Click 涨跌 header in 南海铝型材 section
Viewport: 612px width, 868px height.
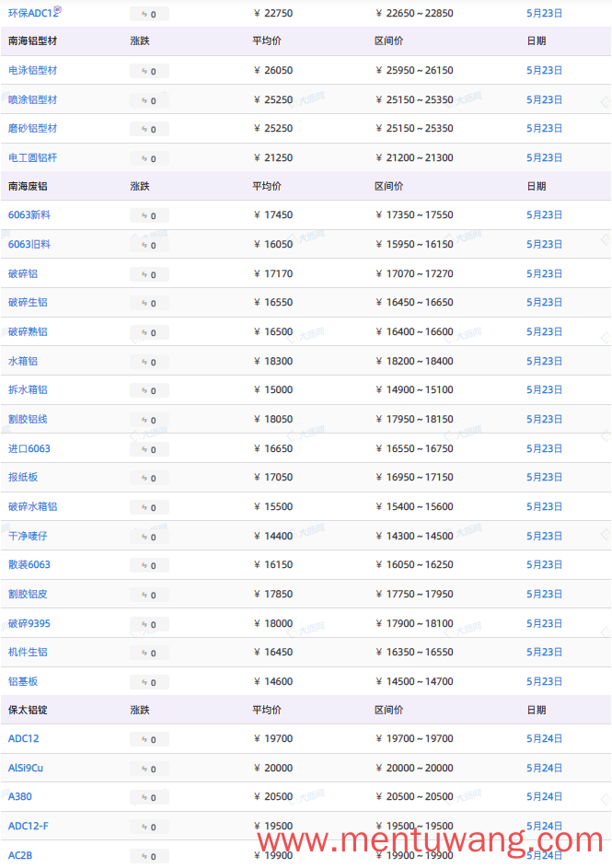click(x=140, y=41)
